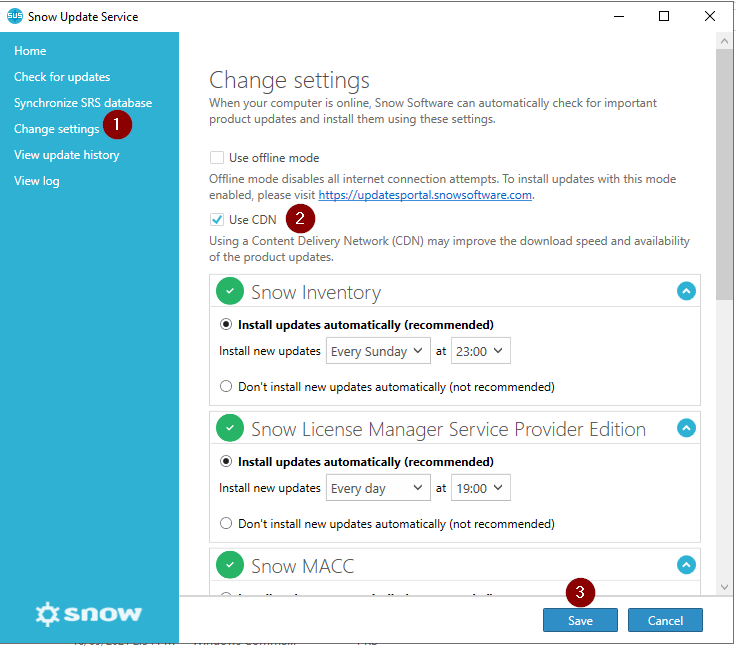The width and height of the screenshot is (736, 647).
Task: Click the scrollbar down arrow
Action: [x=724, y=587]
